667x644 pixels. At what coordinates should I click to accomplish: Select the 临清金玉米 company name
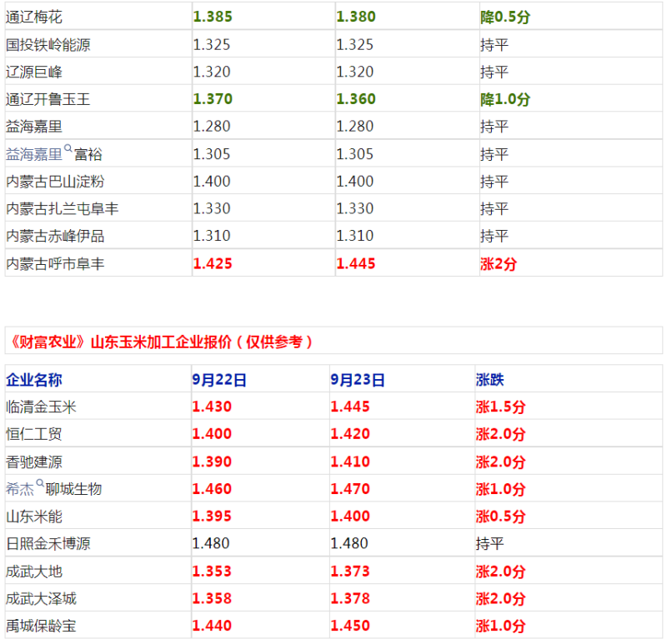tap(41, 407)
